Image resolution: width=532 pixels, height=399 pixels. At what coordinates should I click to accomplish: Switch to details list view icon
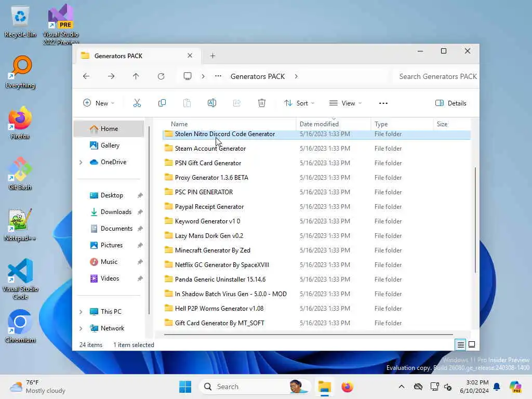tap(460, 345)
